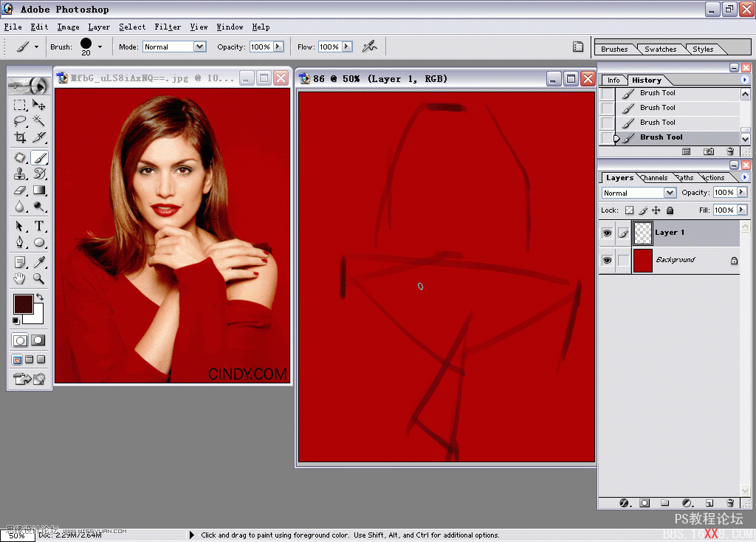Select the Gradient tool
Image resolution: width=756 pixels, height=542 pixels.
pyautogui.click(x=39, y=191)
